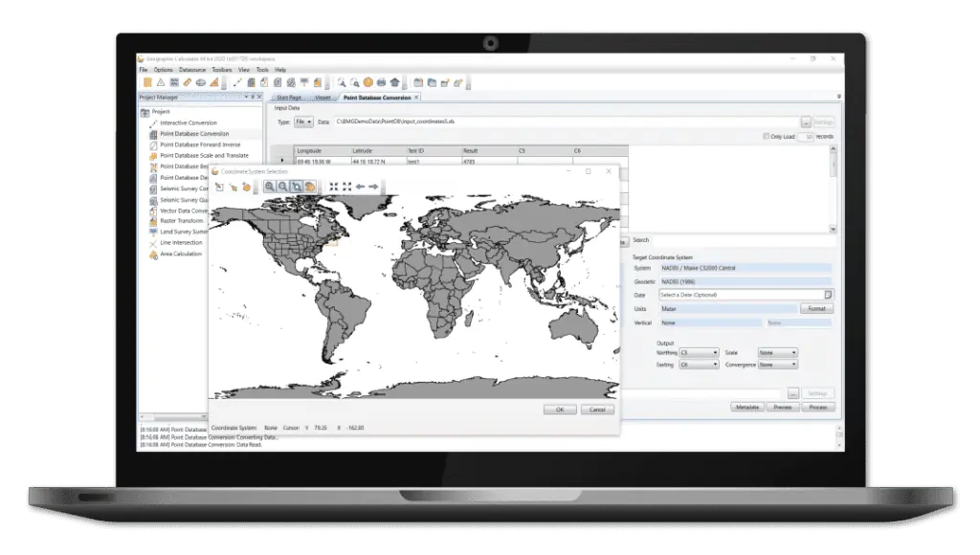Toggle the Only Load records checkbox

pyautogui.click(x=767, y=136)
